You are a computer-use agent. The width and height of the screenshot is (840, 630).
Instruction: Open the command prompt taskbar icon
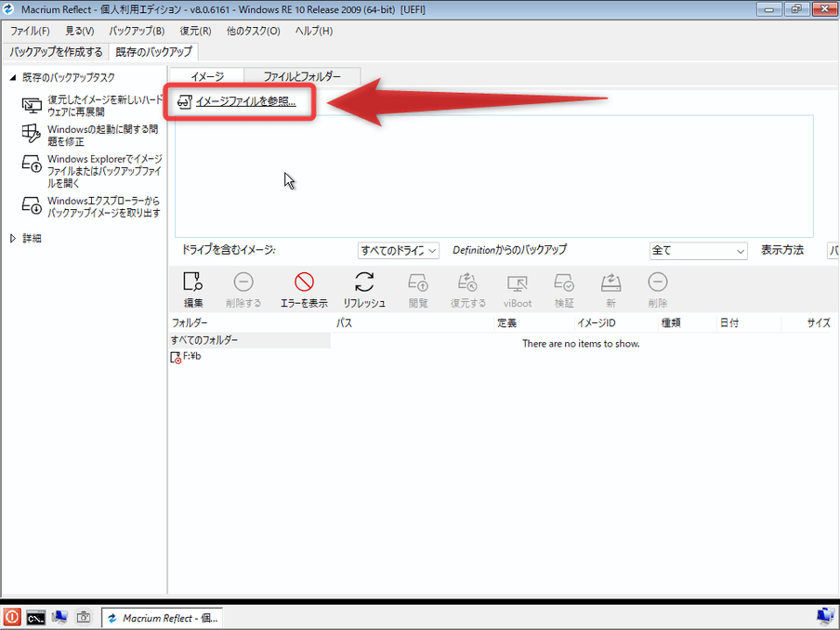35,618
